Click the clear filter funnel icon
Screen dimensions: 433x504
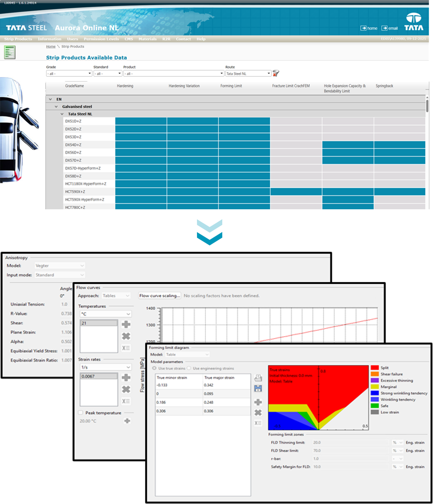tap(276, 73)
